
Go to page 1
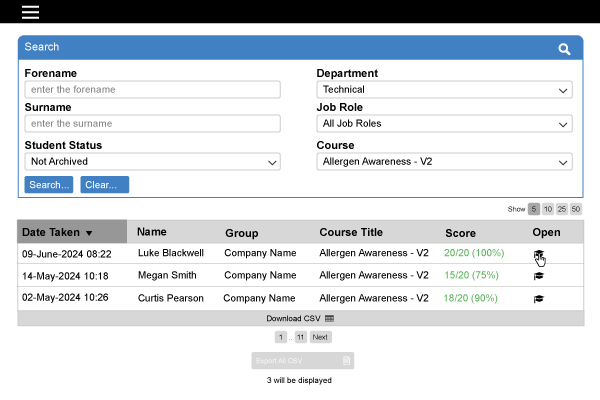(x=280, y=337)
